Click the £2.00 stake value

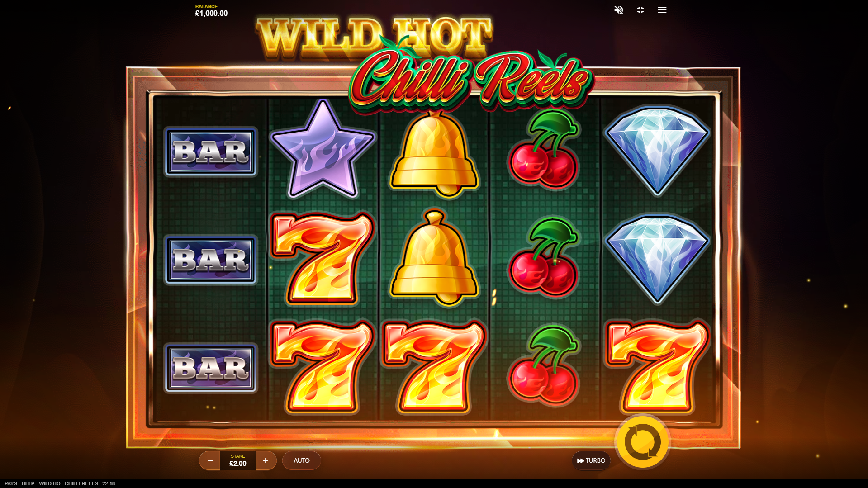pyautogui.click(x=238, y=463)
